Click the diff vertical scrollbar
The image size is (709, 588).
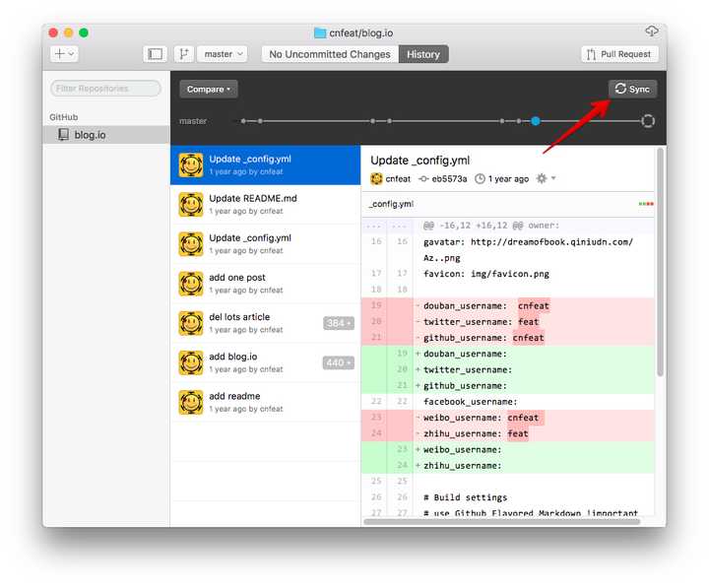[660, 262]
